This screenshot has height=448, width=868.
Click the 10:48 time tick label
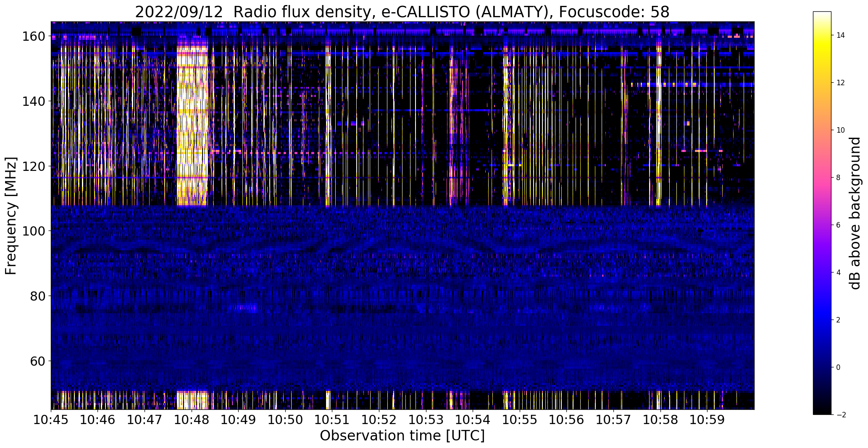tap(192, 419)
